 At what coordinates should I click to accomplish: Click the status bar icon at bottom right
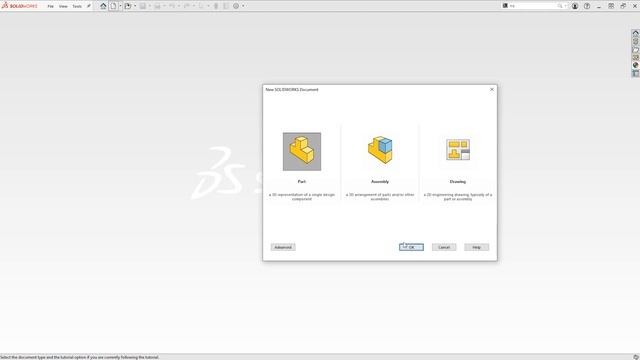(x=636, y=357)
